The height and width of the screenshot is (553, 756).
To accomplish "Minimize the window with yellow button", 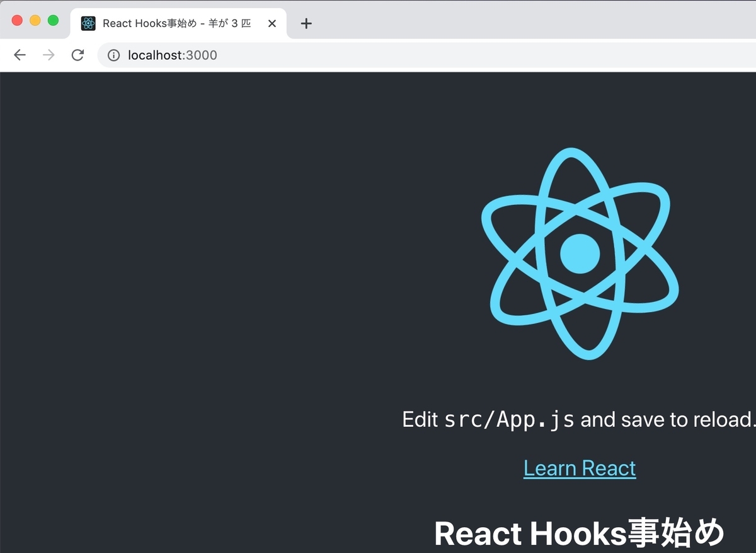I will pyautogui.click(x=35, y=20).
